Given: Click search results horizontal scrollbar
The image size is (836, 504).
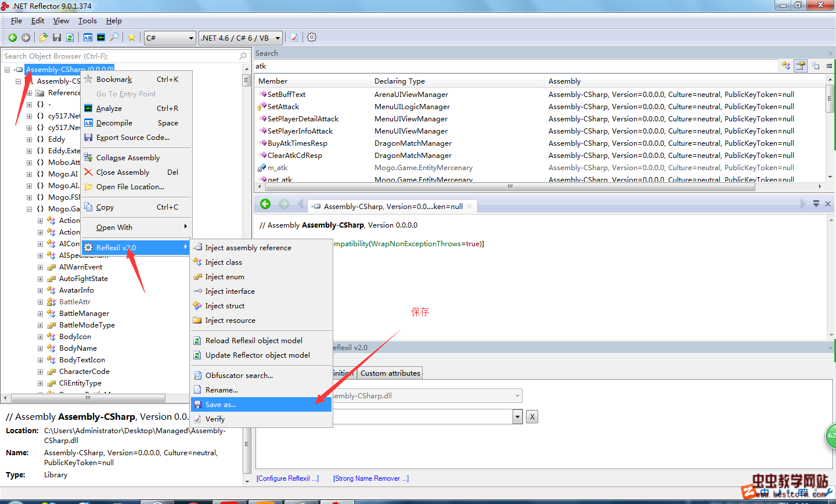Looking at the screenshot, I should click(510, 186).
